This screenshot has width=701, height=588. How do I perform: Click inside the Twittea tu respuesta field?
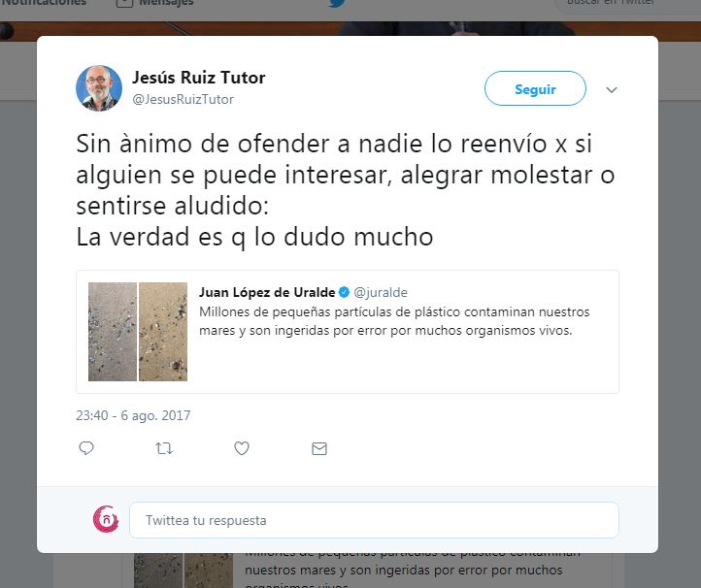point(374,520)
